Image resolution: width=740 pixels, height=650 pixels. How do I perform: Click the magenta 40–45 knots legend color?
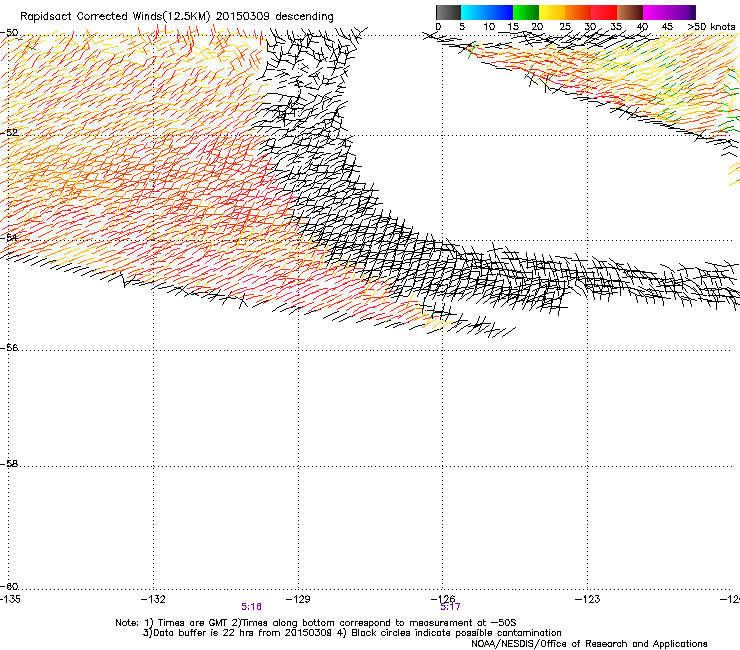pyautogui.click(x=656, y=12)
